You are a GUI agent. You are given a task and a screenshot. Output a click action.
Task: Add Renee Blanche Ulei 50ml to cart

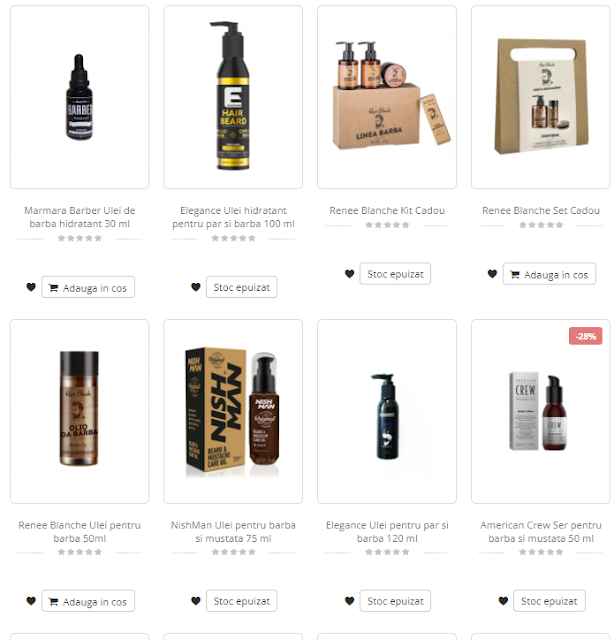pyautogui.click(x=88, y=601)
